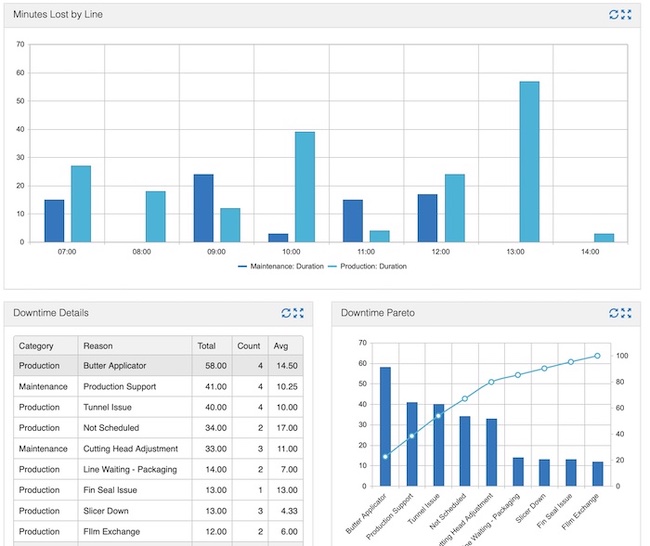Click the Not Scheduled Pareto bar
The image size is (650, 546).
[x=465, y=451]
